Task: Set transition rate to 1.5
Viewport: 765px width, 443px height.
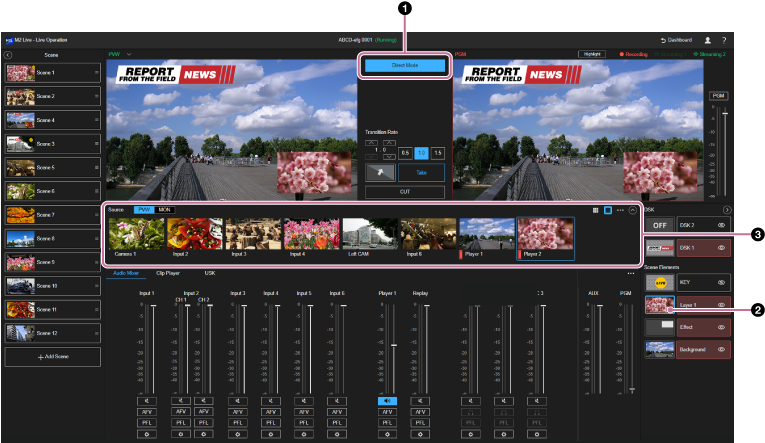Action: [x=438, y=153]
